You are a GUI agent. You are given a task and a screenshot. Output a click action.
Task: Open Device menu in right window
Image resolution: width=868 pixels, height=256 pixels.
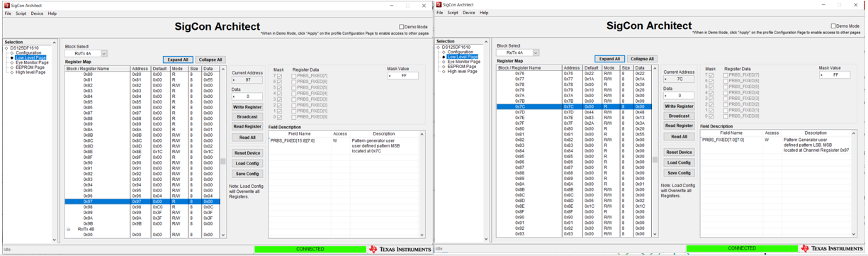pos(468,13)
